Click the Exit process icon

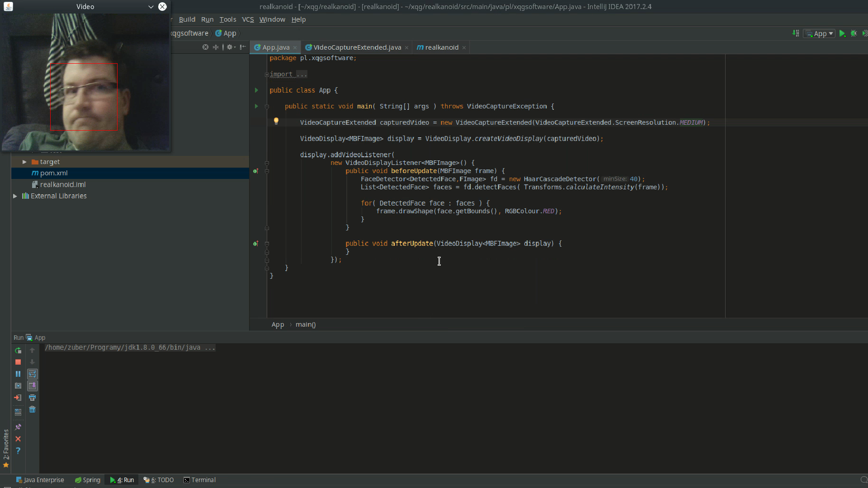18,398
